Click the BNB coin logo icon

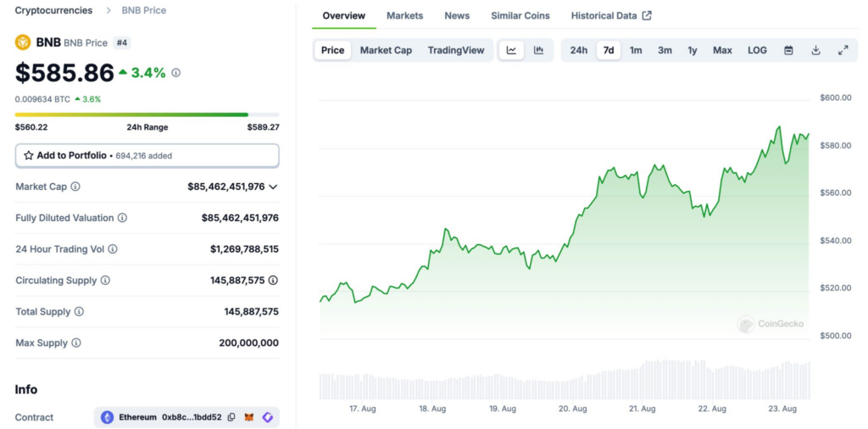[23, 42]
